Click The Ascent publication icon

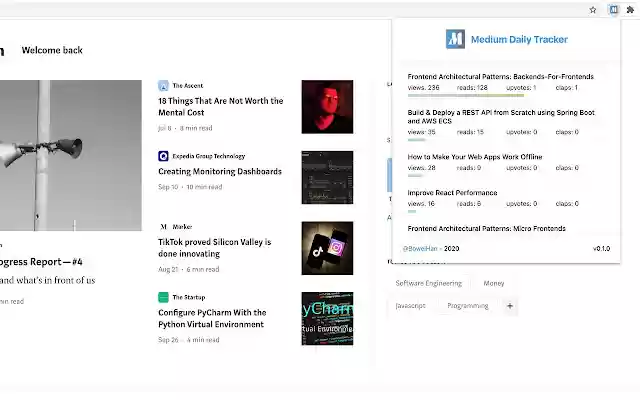[163, 86]
